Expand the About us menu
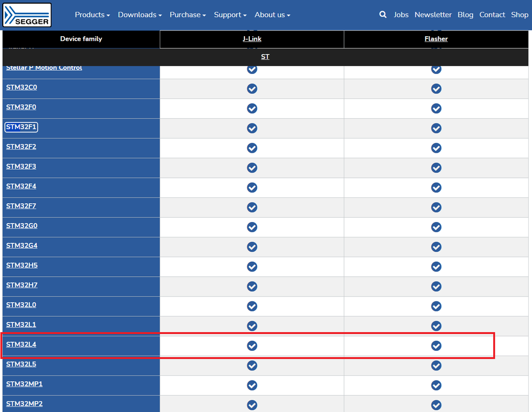The width and height of the screenshot is (532, 412). tap(273, 15)
